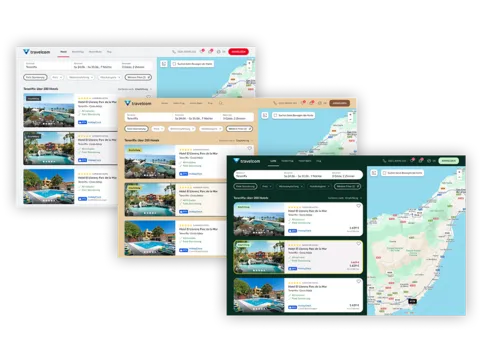
Task: Open the sort-by dropdown on beige page
Action: [x=236, y=141]
